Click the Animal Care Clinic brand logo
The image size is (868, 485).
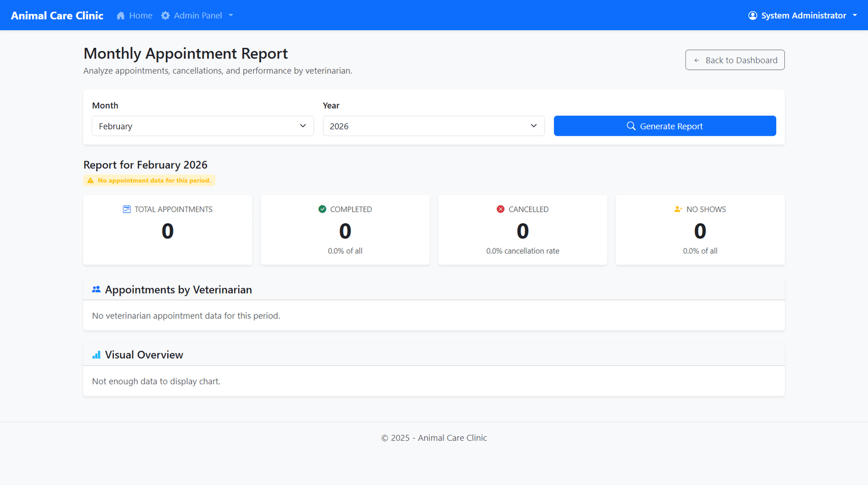tap(57, 15)
